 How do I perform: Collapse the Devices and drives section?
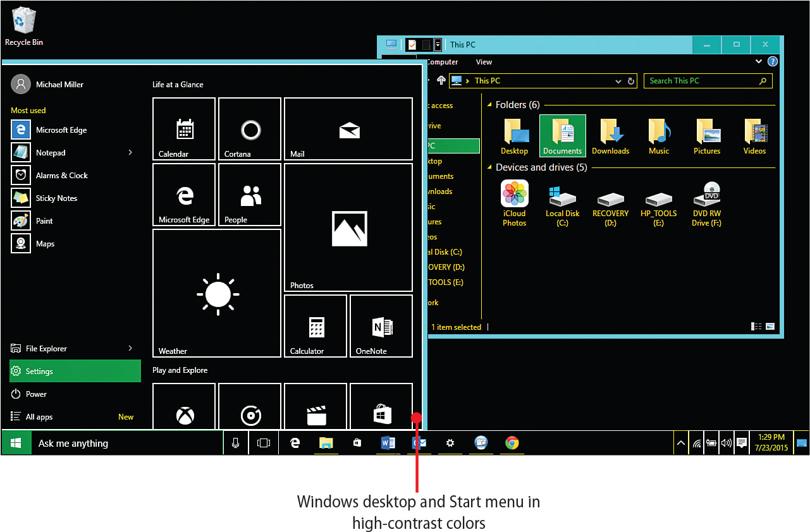click(491, 167)
